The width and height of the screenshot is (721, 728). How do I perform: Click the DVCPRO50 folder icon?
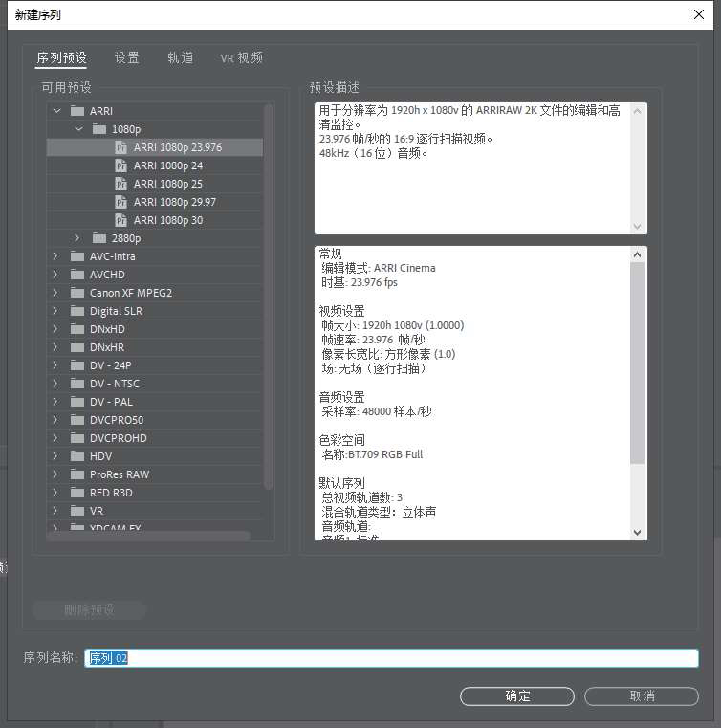pyautogui.click(x=77, y=420)
